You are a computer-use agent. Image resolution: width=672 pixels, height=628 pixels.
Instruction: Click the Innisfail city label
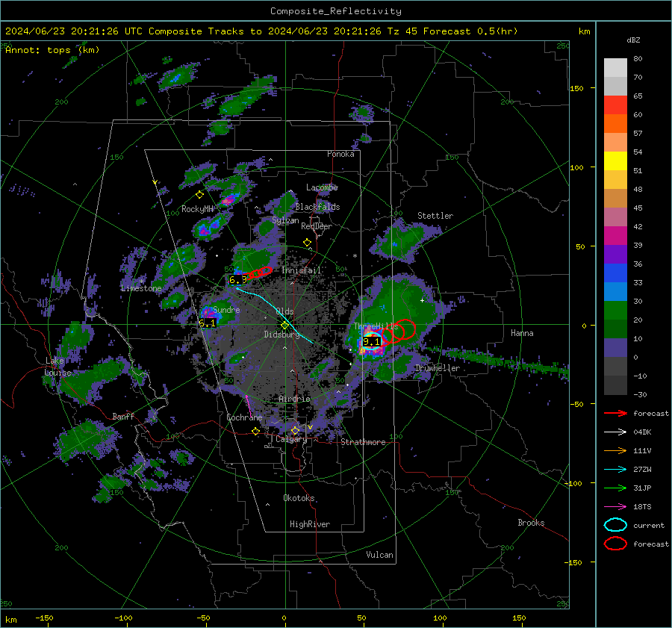[301, 270]
